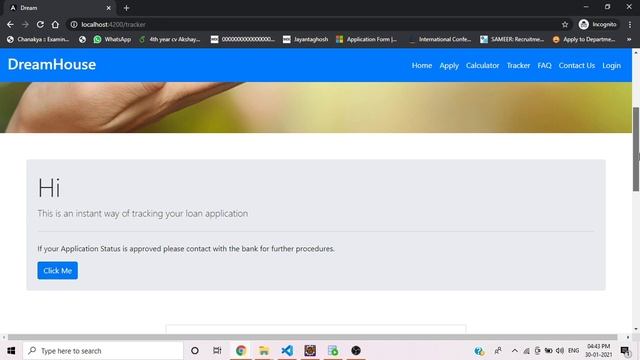Open a new tab with plus icon
The height and width of the screenshot is (360, 640).
pyautogui.click(x=127, y=8)
